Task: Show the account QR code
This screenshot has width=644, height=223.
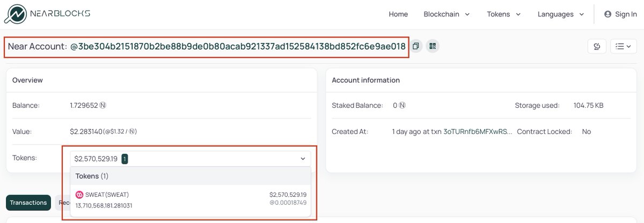Action: tap(433, 46)
